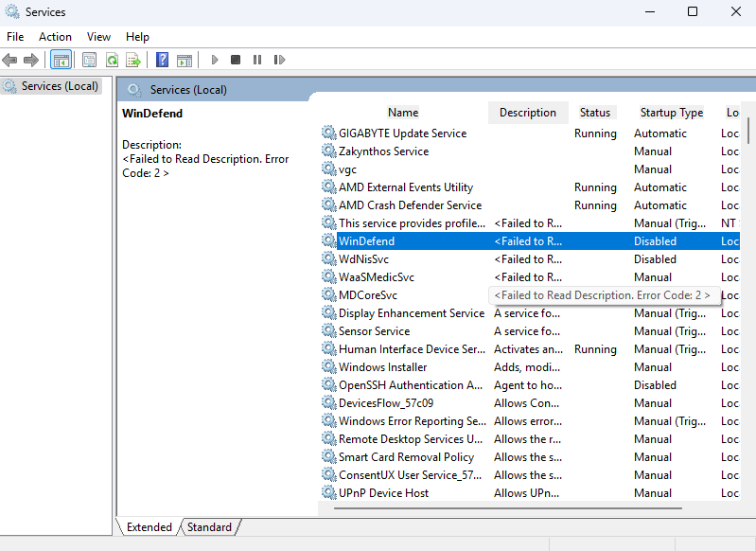Click the Back arrow toolbar icon
Image resolution: width=756 pixels, height=551 pixels.
coord(9,60)
